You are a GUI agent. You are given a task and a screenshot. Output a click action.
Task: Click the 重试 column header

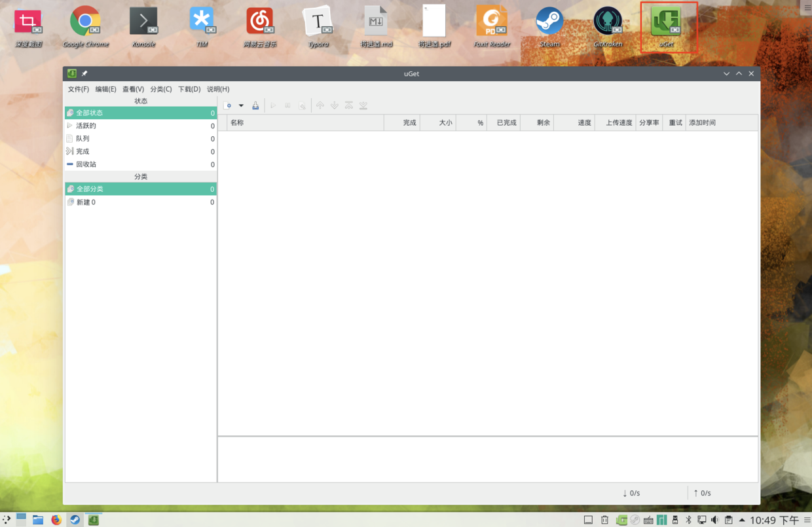674,122
